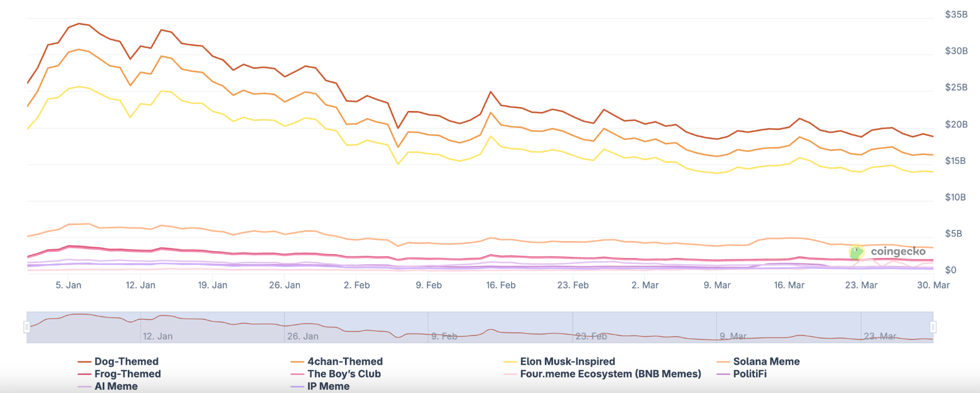Click the Dog-Themed red line color marker

click(84, 362)
